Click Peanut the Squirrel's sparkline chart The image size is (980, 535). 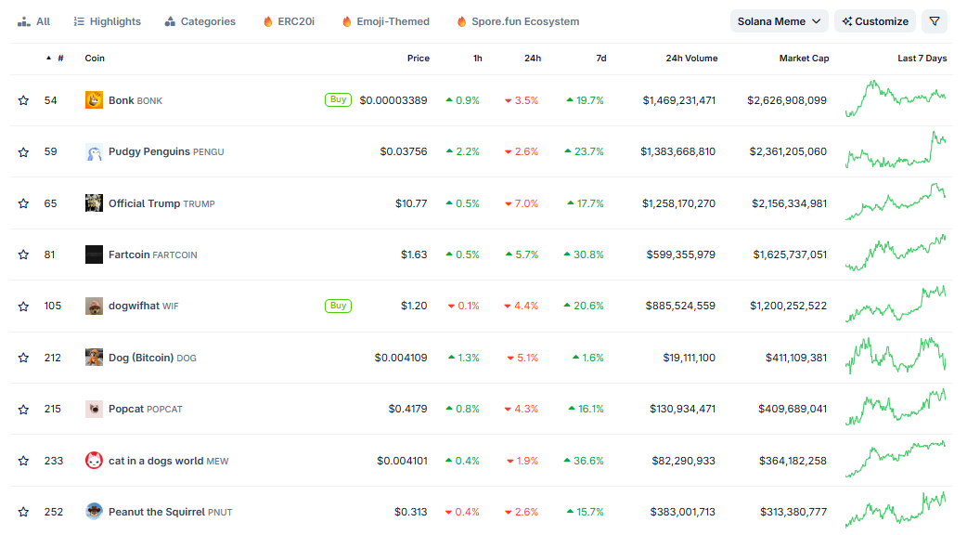pos(896,510)
